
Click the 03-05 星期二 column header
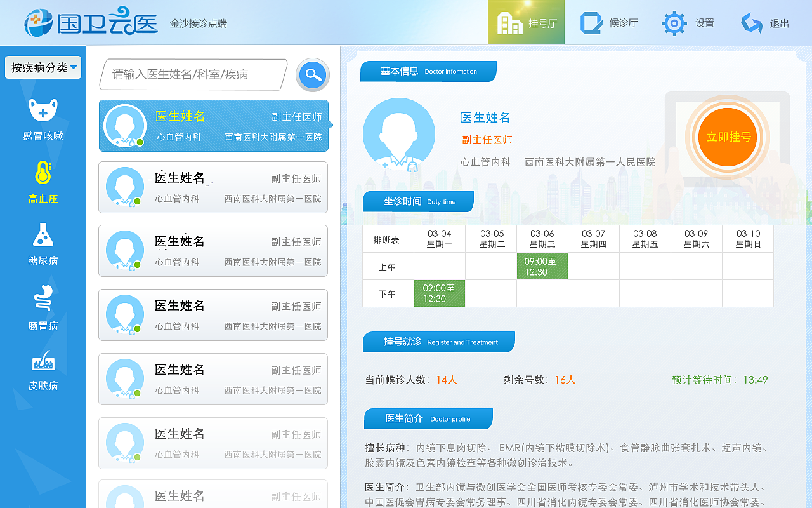tap(491, 239)
